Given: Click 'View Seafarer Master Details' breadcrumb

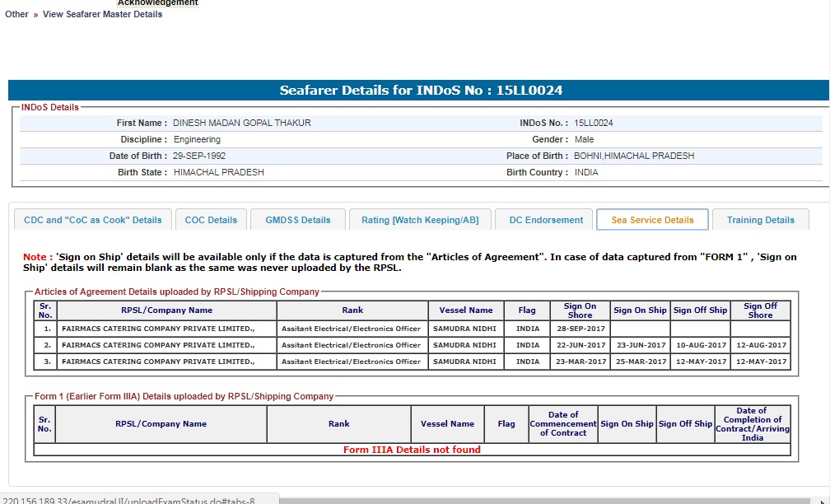Looking at the screenshot, I should pyautogui.click(x=102, y=14).
